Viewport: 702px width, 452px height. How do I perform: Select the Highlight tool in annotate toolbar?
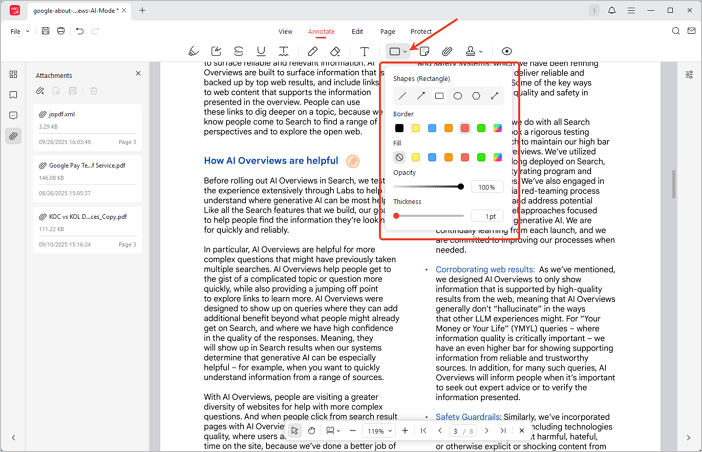click(x=193, y=51)
